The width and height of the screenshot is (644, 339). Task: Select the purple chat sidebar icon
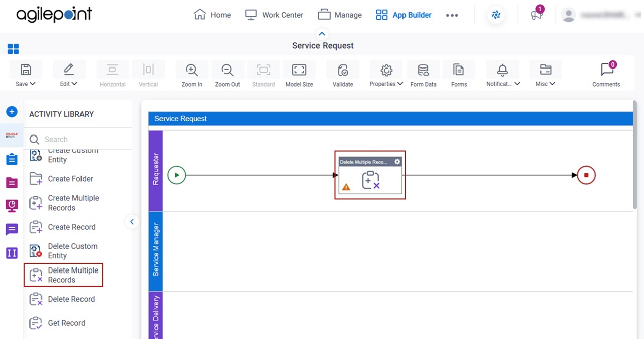(12, 229)
